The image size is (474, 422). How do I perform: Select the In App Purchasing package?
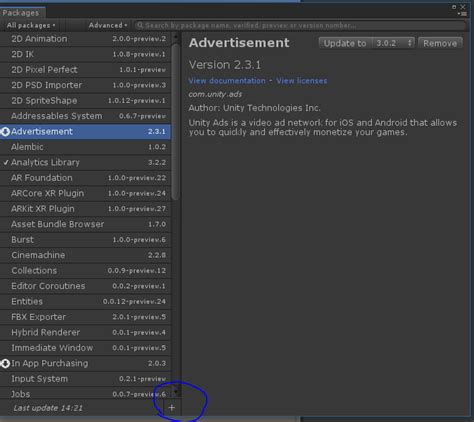85,363
